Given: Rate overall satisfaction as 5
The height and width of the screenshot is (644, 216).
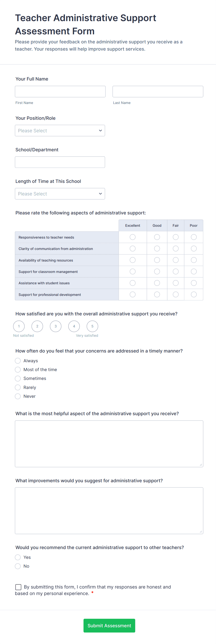Looking at the screenshot, I should pyautogui.click(x=92, y=326).
